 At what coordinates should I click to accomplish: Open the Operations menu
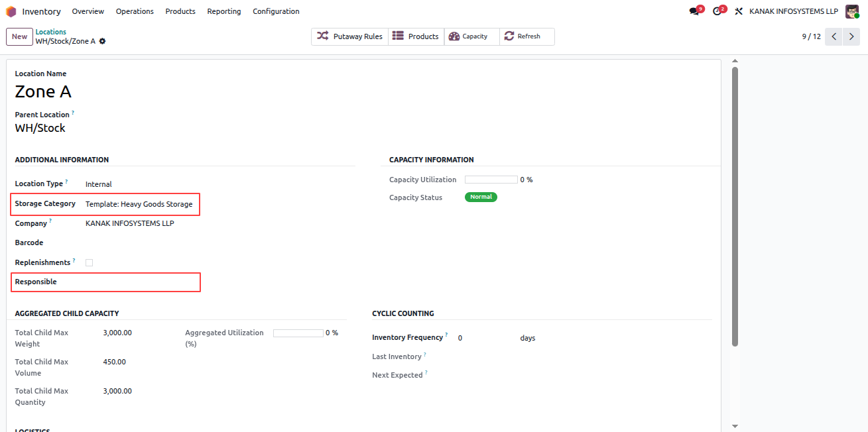(x=135, y=11)
